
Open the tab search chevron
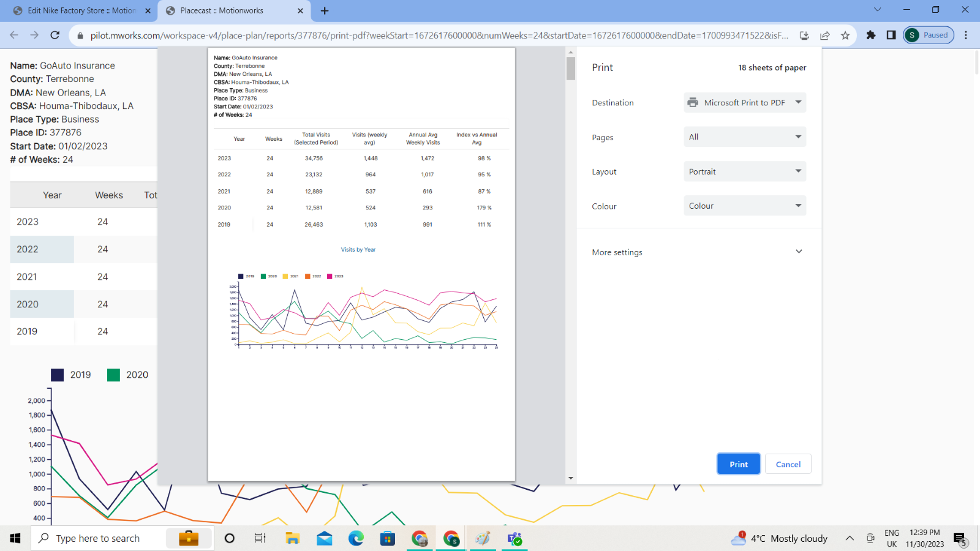(877, 9)
